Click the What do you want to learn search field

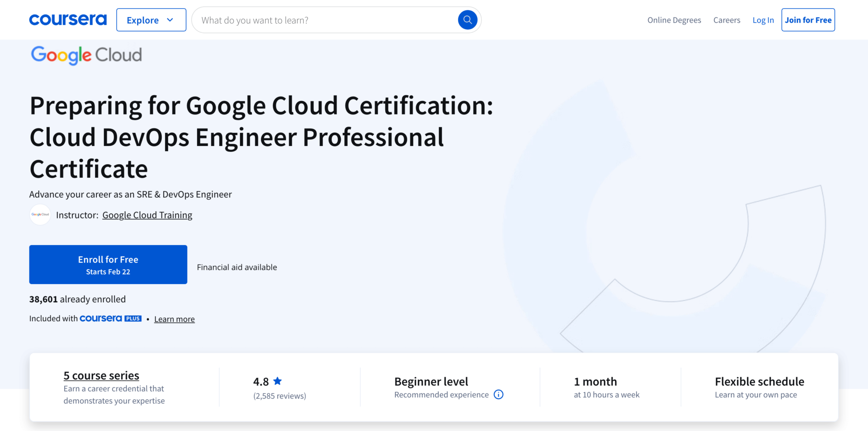[316, 19]
